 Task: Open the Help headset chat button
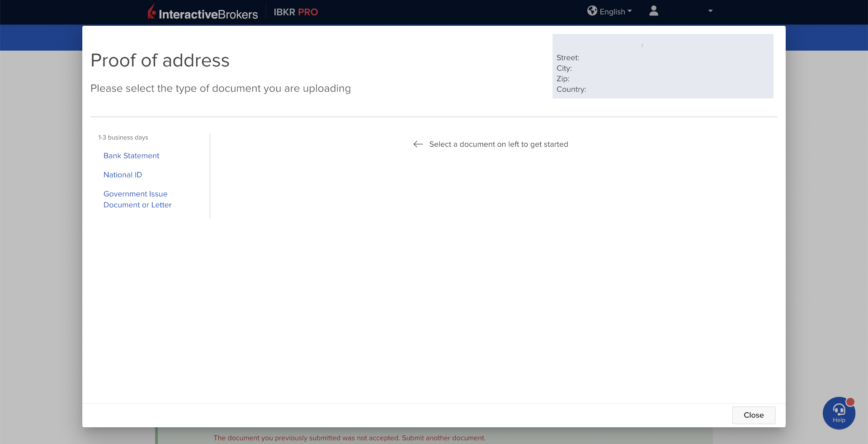tap(839, 413)
